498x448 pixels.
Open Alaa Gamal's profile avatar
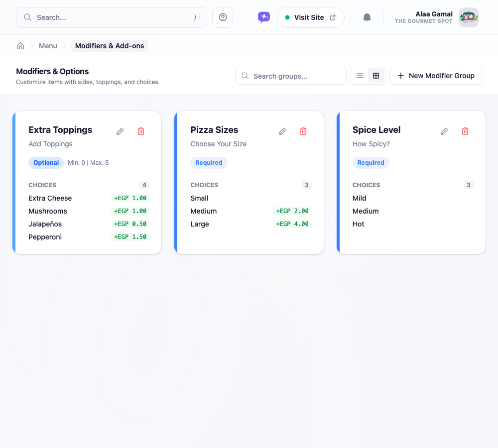(469, 17)
